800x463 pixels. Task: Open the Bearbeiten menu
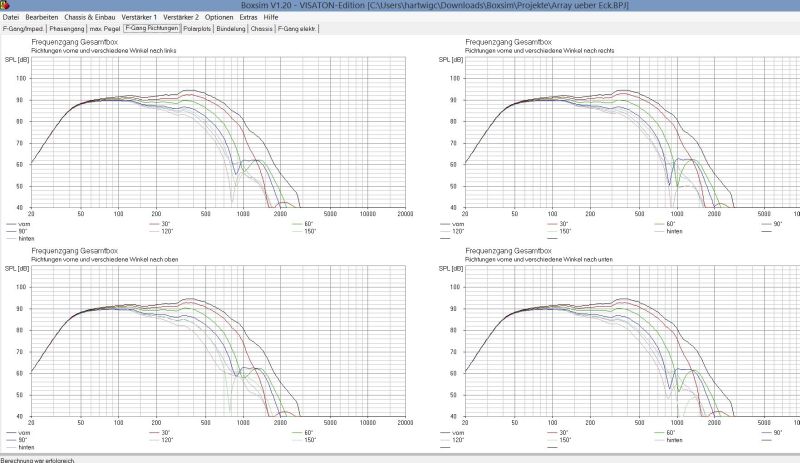click(42, 17)
